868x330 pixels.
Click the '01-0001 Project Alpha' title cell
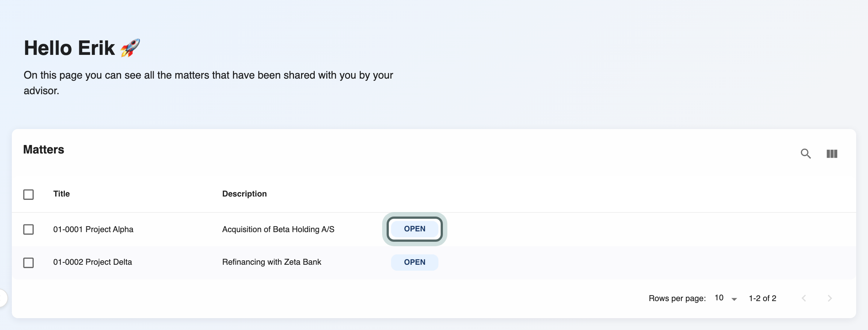[x=93, y=229]
